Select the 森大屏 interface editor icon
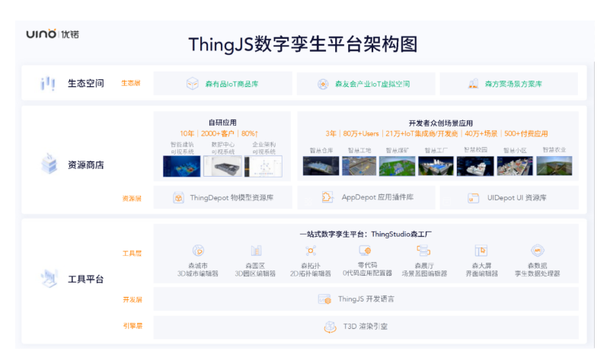This screenshot has height=364, width=610. coord(481,251)
